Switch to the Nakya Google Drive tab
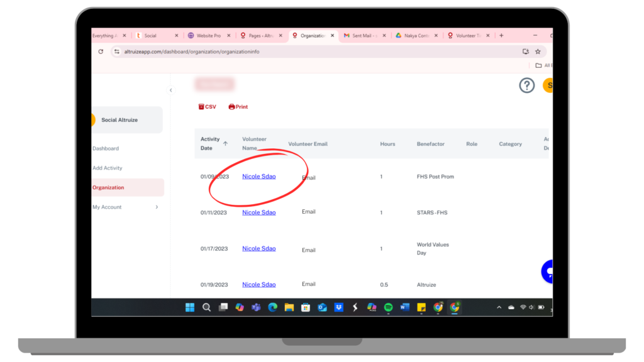Image resolution: width=644 pixels, height=362 pixels. pos(416,36)
